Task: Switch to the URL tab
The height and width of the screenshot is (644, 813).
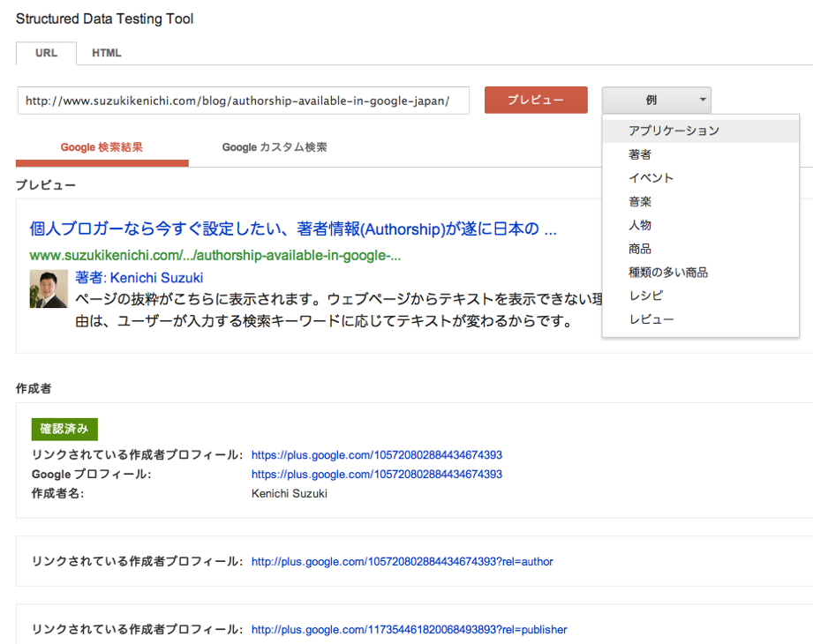Action: 46,53
